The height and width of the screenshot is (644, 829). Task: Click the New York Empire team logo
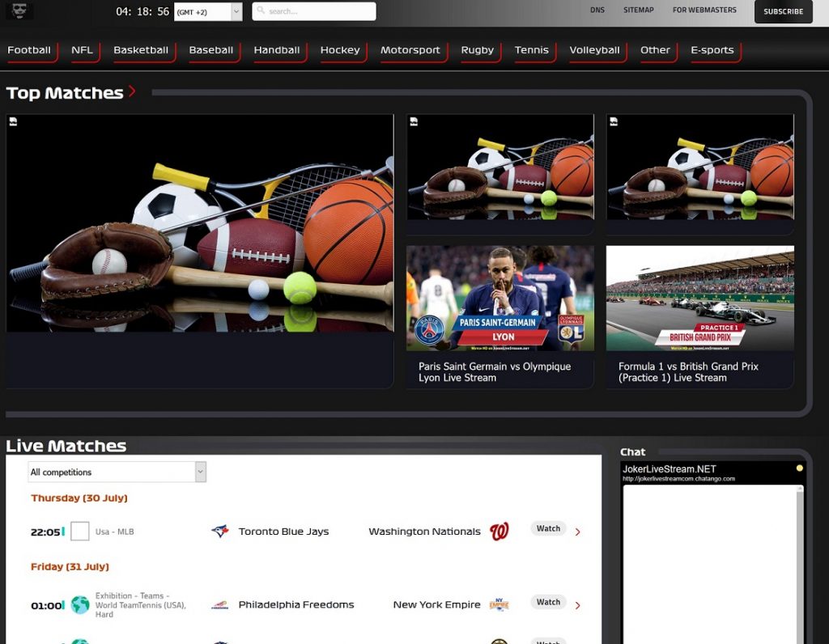(x=499, y=605)
